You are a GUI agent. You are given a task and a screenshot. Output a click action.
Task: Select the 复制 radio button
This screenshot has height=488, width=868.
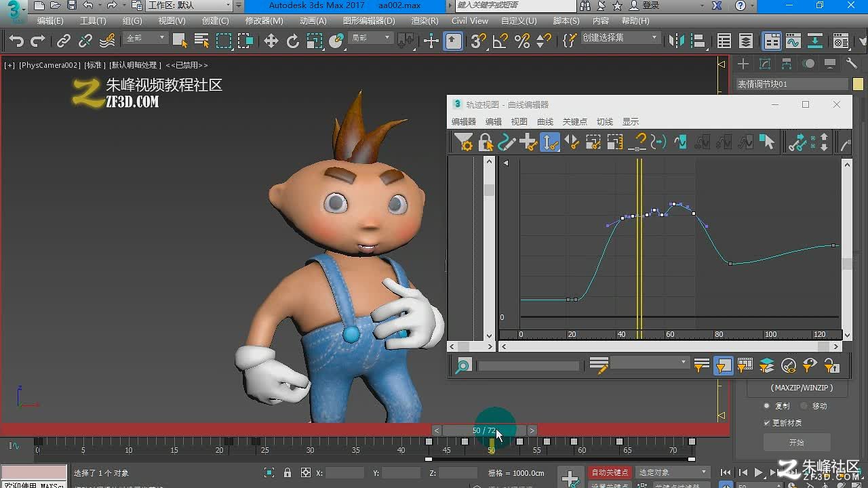point(767,406)
